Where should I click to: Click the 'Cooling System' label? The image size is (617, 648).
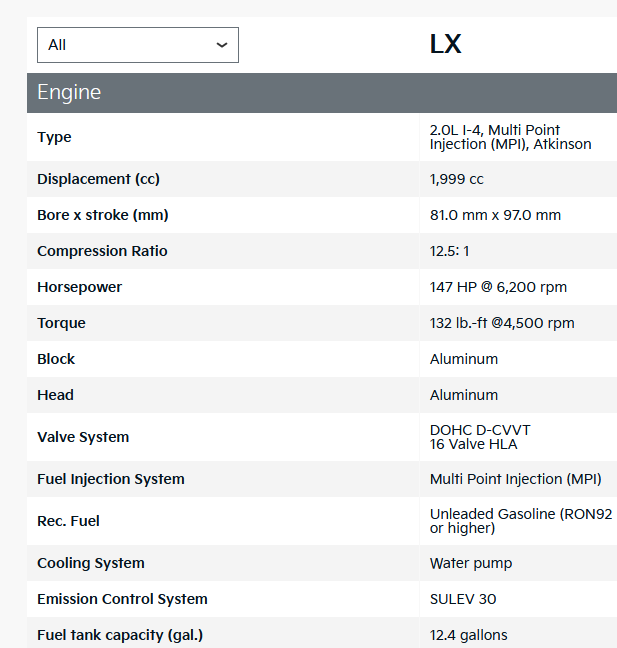tap(91, 563)
